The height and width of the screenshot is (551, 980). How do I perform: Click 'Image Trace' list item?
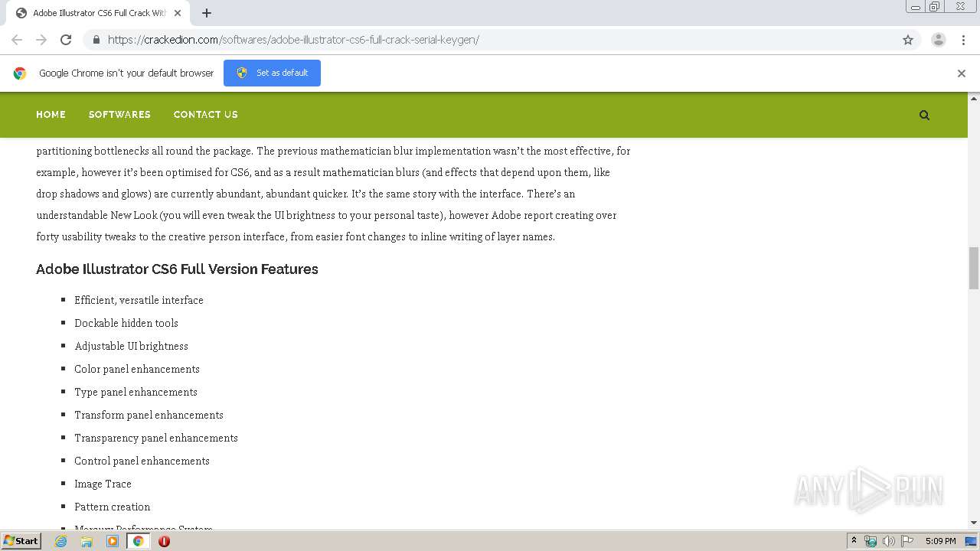[103, 484]
